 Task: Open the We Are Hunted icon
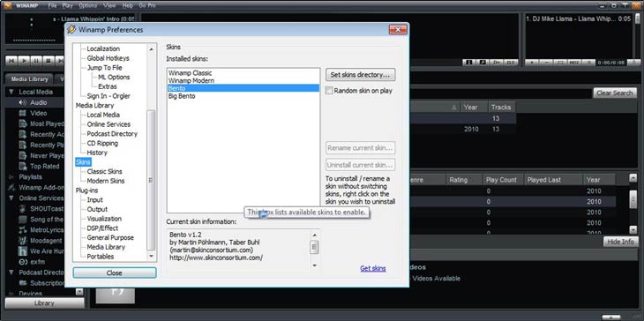(x=23, y=251)
